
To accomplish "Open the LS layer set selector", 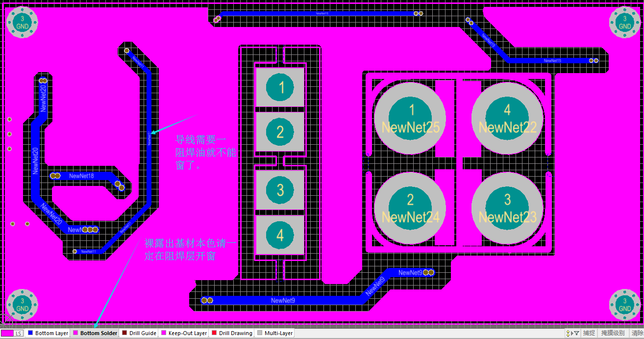I will tap(12, 333).
